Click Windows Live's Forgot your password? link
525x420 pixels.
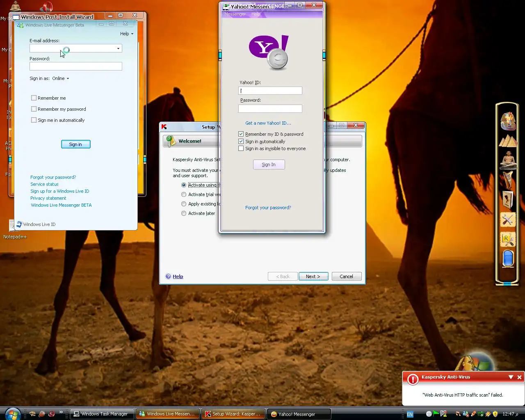[x=53, y=177]
